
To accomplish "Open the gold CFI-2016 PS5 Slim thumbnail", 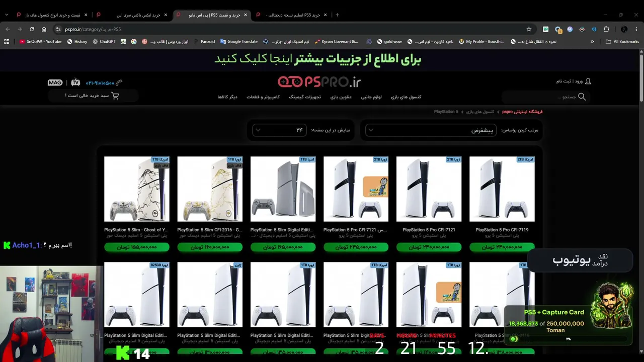I will click(210, 189).
